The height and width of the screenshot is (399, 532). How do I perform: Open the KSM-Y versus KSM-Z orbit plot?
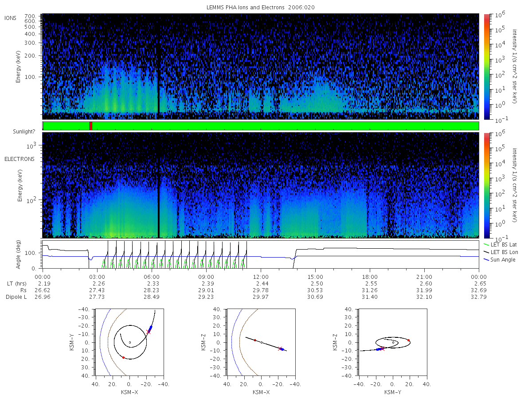(393, 342)
